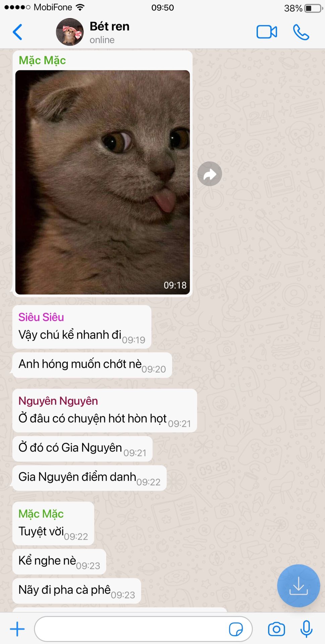Open attachments with the plus icon
Image resolution: width=325 pixels, height=644 pixels.
coord(17,629)
